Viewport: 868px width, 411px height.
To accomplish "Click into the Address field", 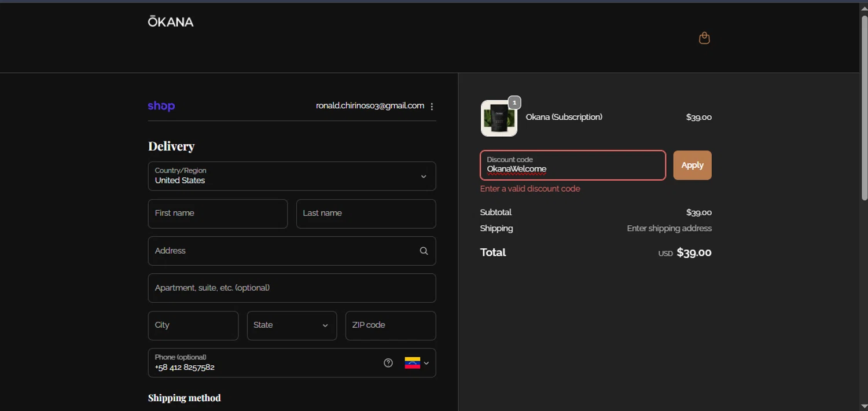I will tap(292, 251).
